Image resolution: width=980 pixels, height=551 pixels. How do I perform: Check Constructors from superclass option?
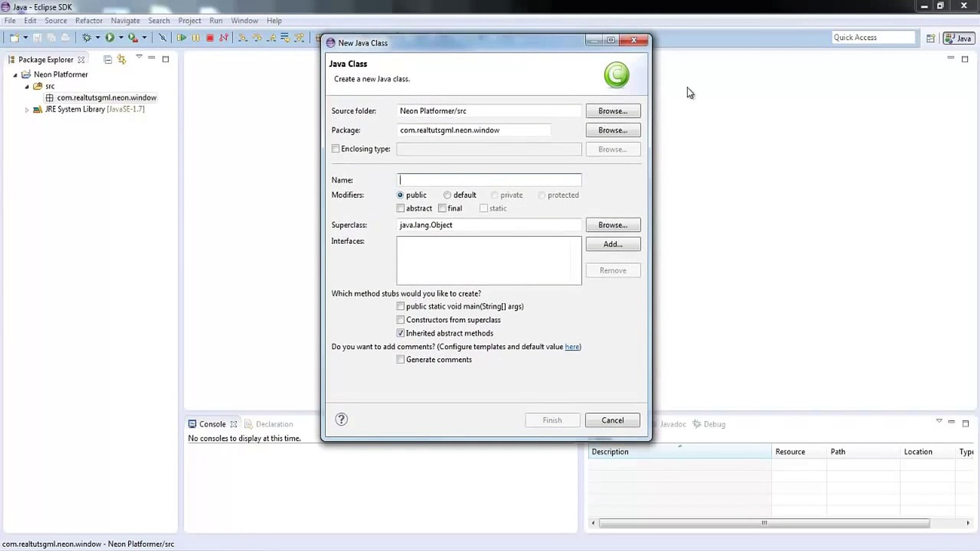[401, 320]
